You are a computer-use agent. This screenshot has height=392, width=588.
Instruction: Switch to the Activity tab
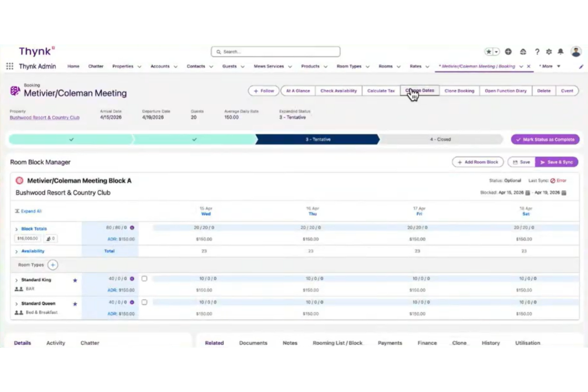pos(56,343)
